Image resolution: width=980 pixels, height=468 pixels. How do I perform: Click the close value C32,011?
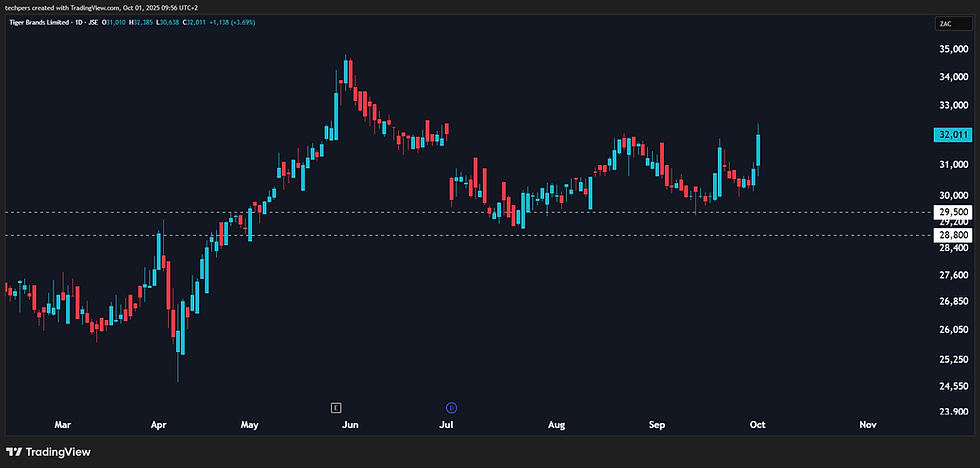(x=194, y=22)
